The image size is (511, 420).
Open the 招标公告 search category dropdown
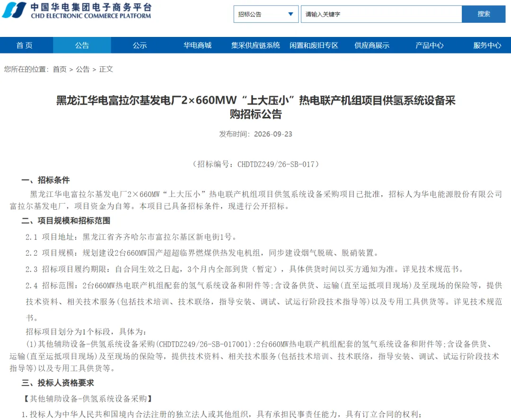coord(266,14)
